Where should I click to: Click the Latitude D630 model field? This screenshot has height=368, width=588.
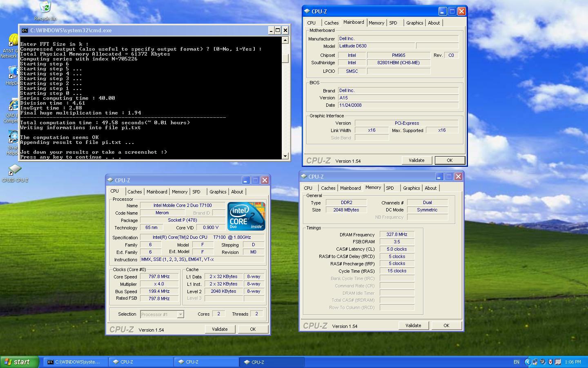(376, 46)
